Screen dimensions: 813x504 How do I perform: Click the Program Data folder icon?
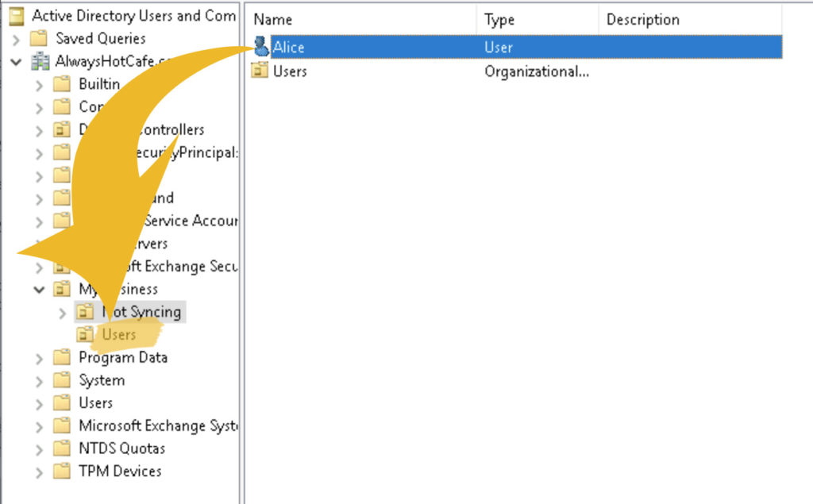tap(60, 358)
